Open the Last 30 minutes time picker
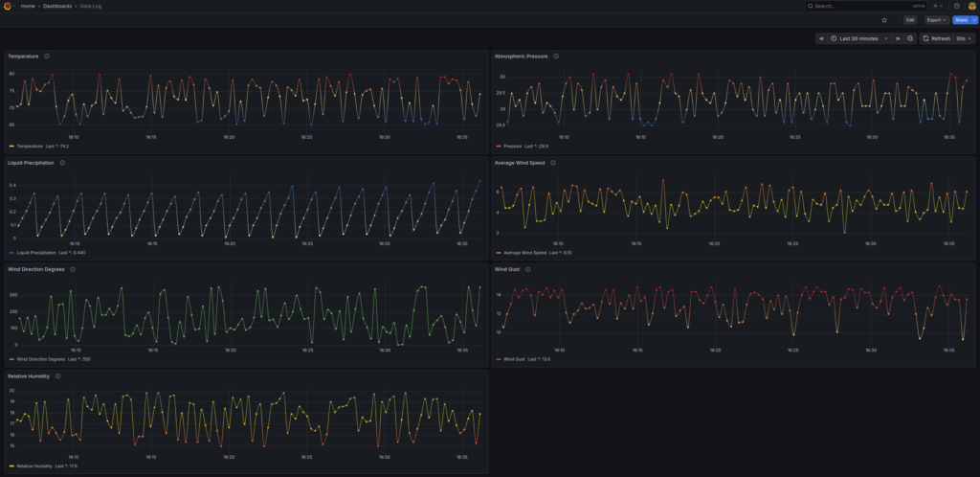 tap(859, 38)
